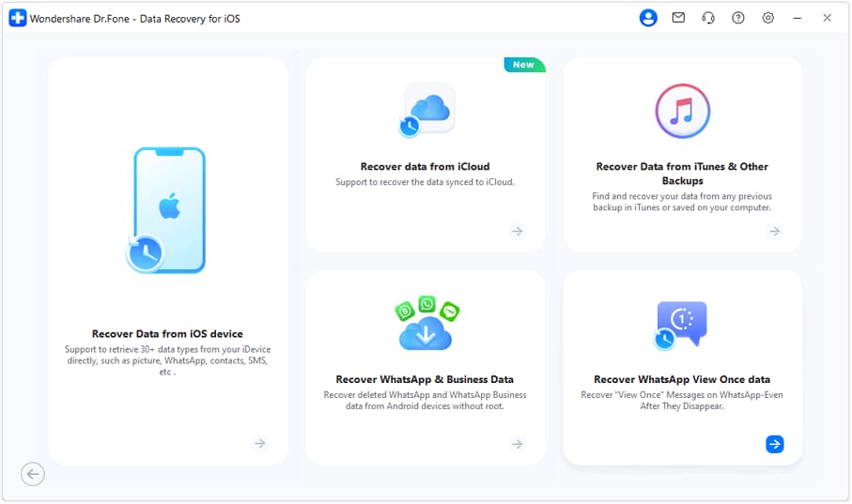Select 'Recover WhatsApp & Business Data' title
This screenshot has width=852, height=504.
coord(425,379)
